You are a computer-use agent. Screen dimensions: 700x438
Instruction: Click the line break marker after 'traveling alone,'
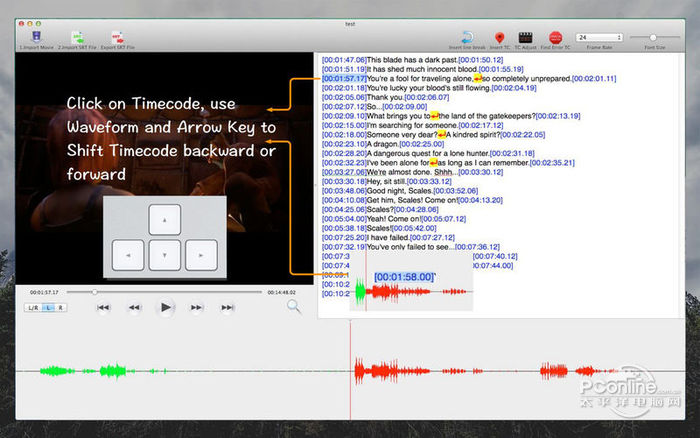click(x=478, y=79)
